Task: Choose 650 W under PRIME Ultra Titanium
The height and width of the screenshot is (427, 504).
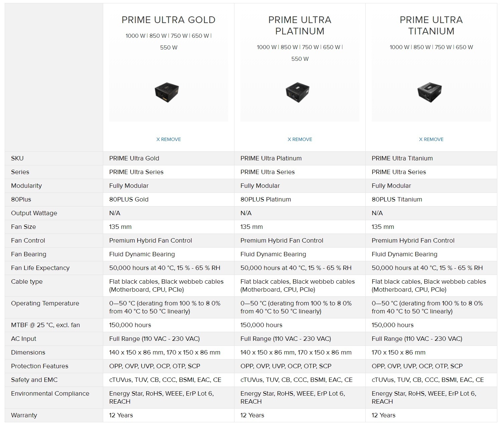Action: coord(464,47)
